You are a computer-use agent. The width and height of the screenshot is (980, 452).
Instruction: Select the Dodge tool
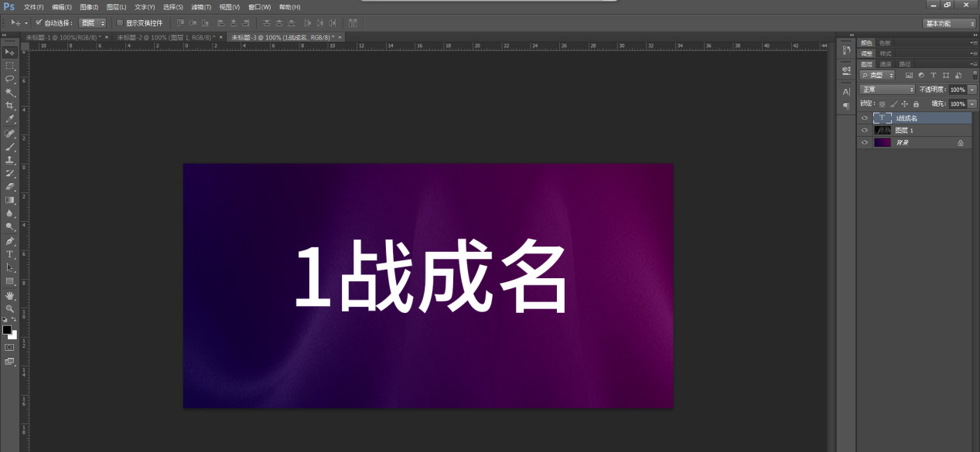click(10, 226)
